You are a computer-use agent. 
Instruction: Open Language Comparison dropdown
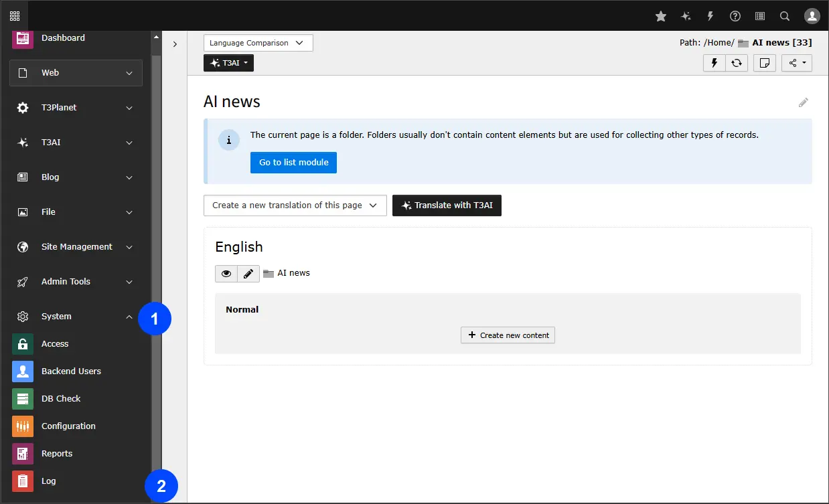[x=258, y=43]
